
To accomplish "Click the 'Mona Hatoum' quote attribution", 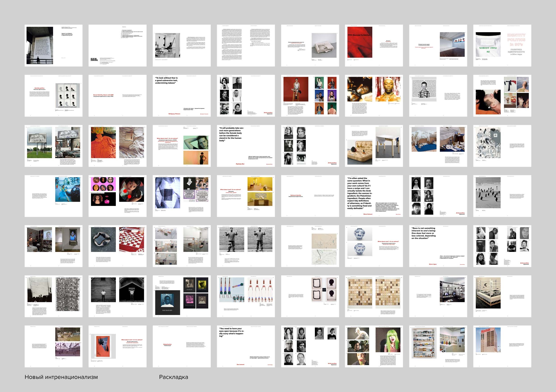I will 368,214.
